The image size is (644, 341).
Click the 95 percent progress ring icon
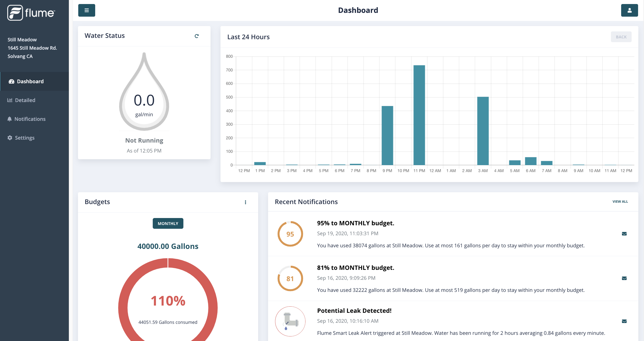(290, 234)
